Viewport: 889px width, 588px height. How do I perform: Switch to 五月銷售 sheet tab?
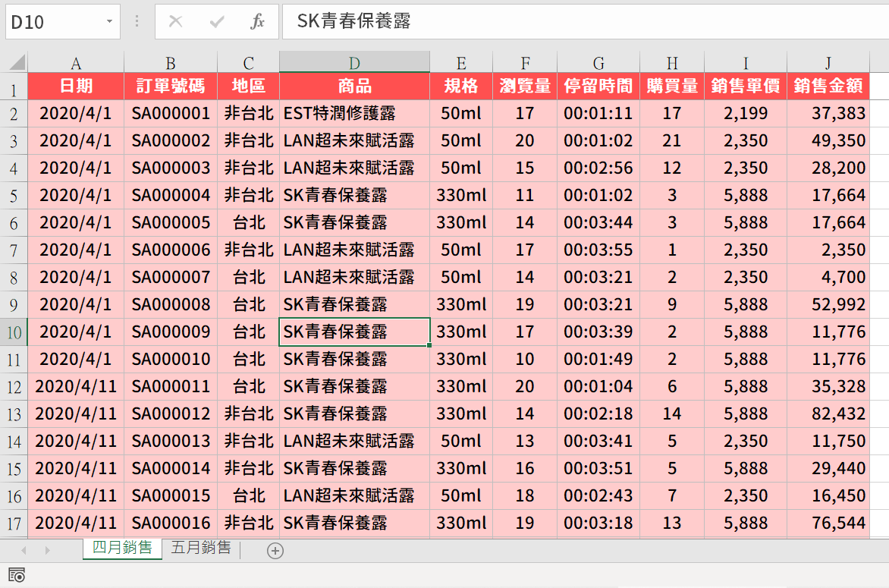201,548
